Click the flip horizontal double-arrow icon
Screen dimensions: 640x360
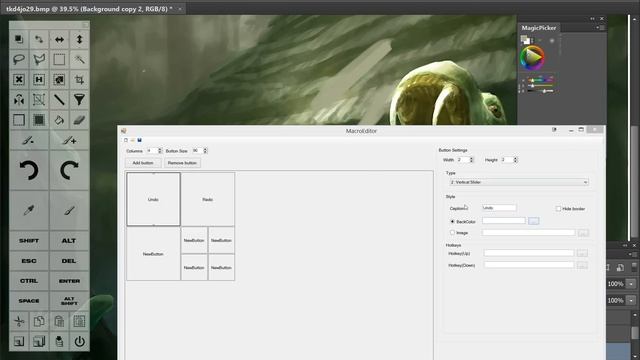[59, 39]
